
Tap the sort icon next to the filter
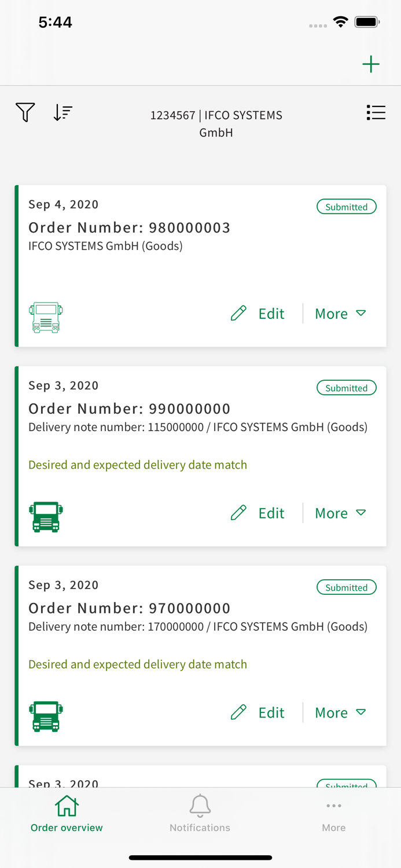pyautogui.click(x=62, y=112)
